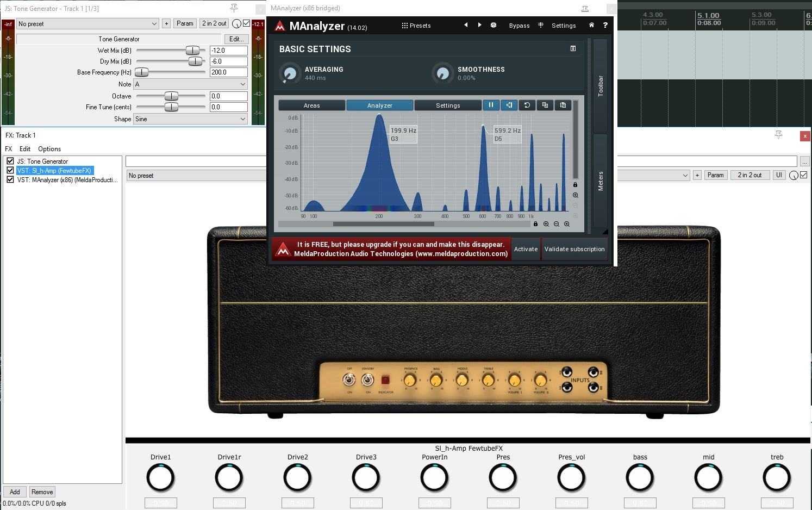
Task: Click the Base Frequency value field 200.0
Action: [229, 72]
